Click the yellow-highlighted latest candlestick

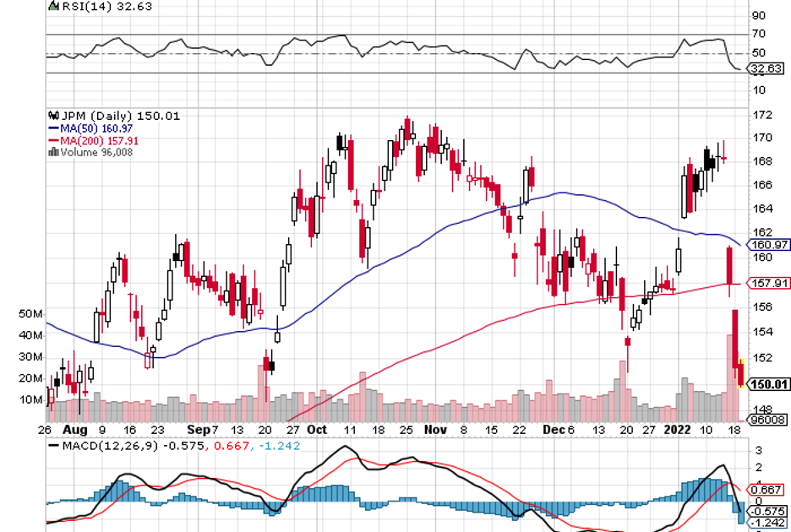coord(741,373)
